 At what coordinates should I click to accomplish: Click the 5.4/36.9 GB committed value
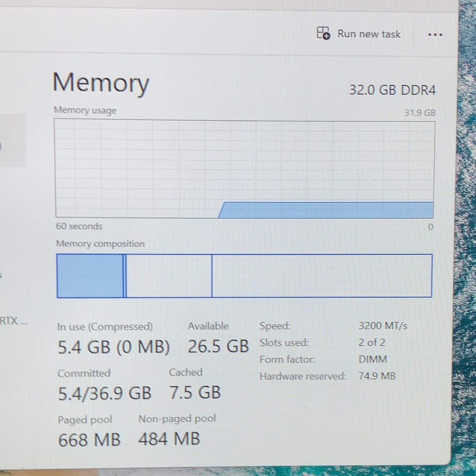point(105,393)
